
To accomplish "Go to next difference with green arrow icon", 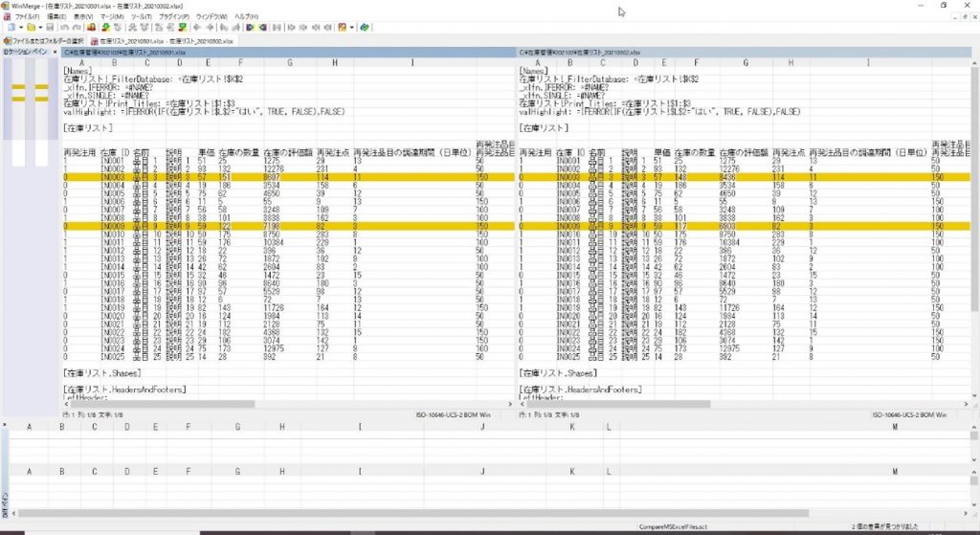I will tap(105, 28).
